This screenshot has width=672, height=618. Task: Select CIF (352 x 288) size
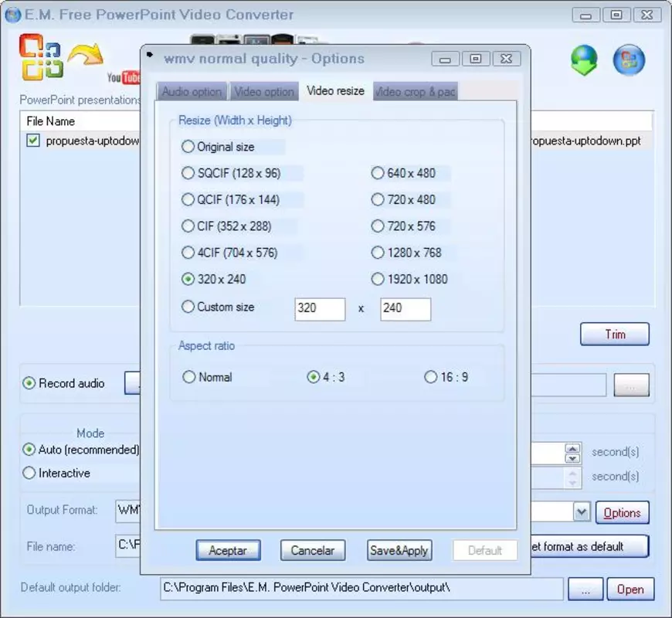[x=188, y=226]
